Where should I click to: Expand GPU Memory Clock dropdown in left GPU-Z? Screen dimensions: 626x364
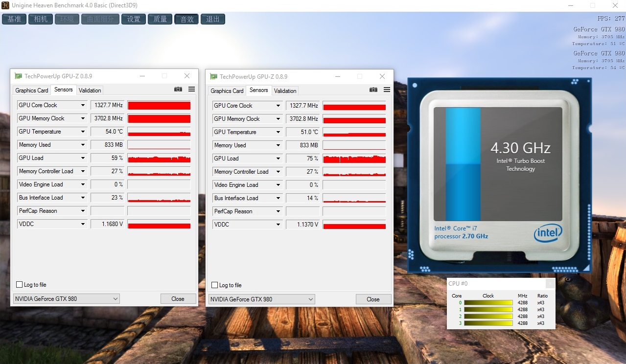(x=83, y=118)
